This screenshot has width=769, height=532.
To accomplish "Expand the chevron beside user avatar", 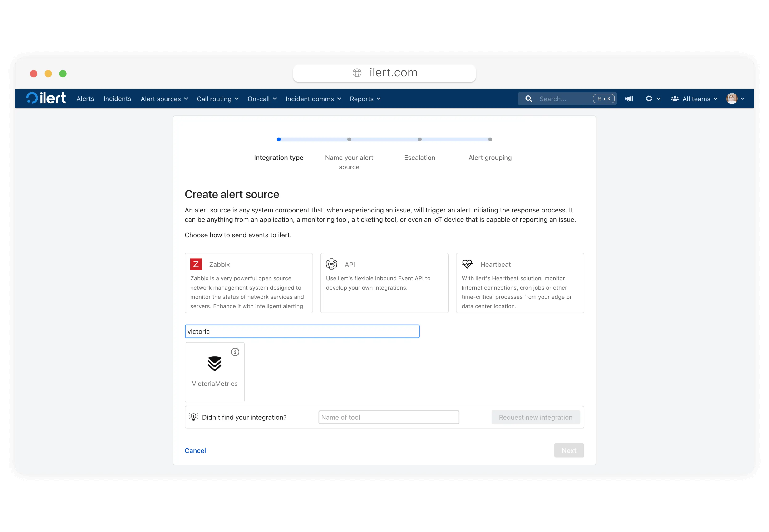I will pos(743,99).
